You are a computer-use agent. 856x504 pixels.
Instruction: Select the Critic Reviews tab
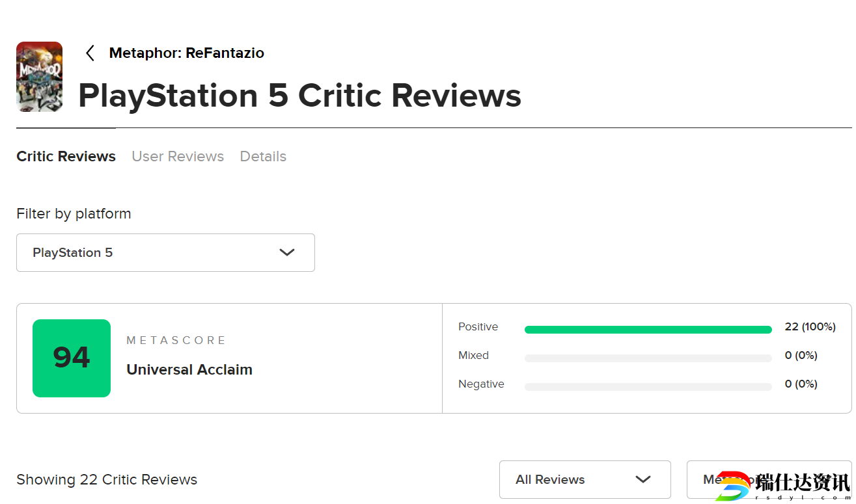66,156
